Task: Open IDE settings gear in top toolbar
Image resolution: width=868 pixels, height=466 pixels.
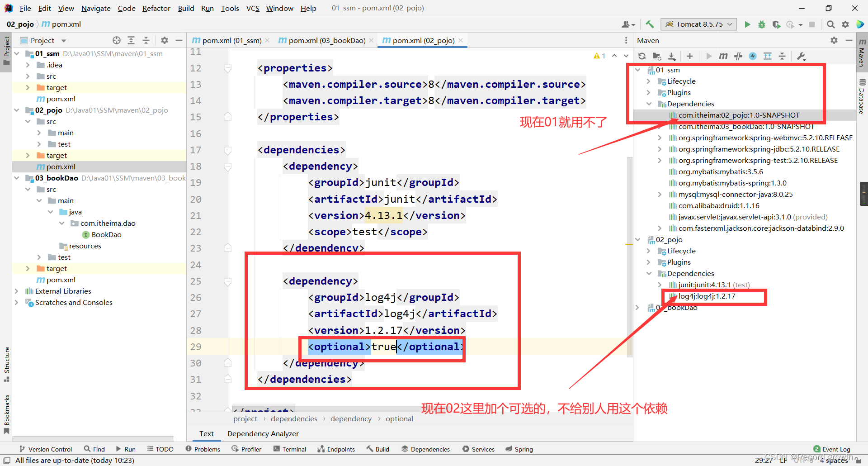Action: point(845,24)
